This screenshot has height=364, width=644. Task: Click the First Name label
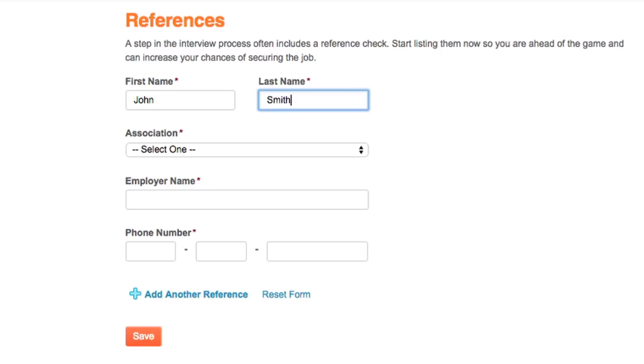149,81
